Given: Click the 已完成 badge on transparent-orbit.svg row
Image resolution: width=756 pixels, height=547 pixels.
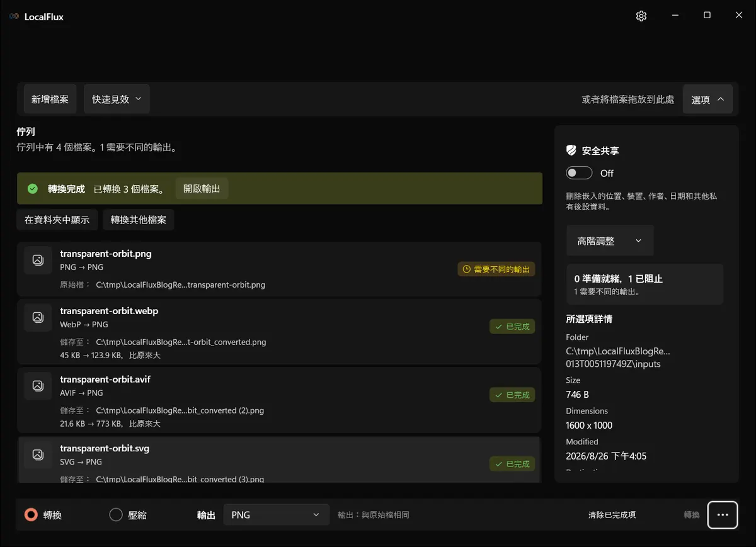Looking at the screenshot, I should point(512,463).
